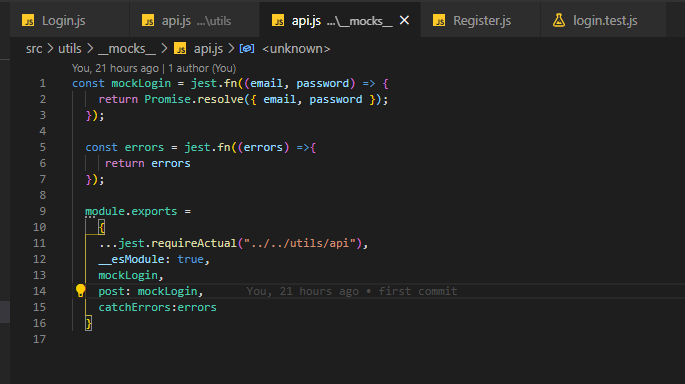Click line number 14 in gutter
This screenshot has height=384, width=685.
pyautogui.click(x=39, y=291)
